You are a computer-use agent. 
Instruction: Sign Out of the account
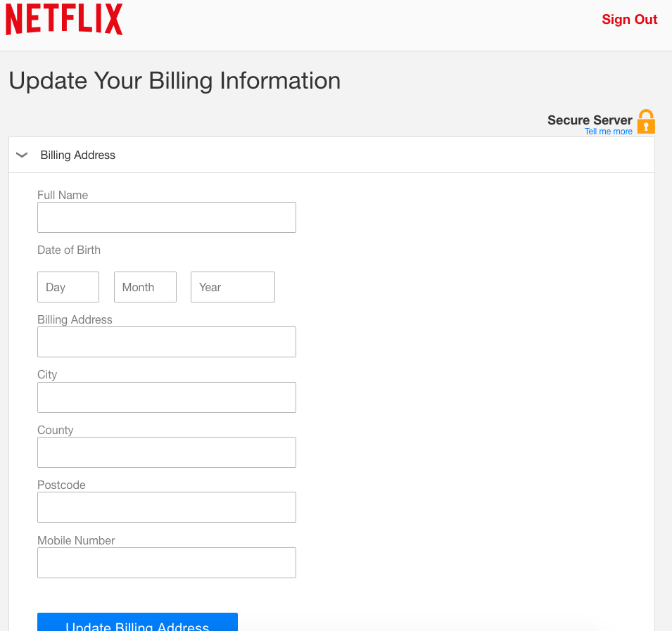coord(629,19)
